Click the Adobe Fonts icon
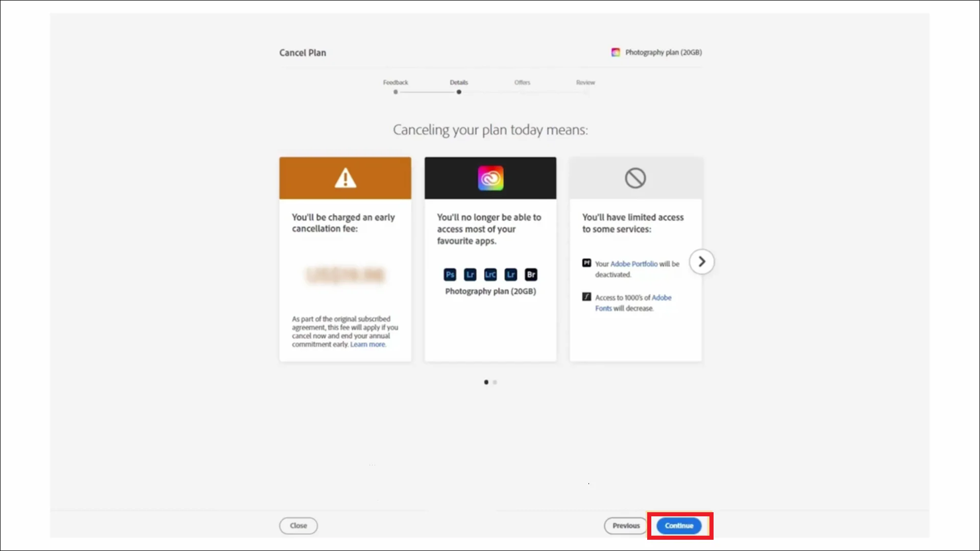The width and height of the screenshot is (980, 551). (x=586, y=297)
